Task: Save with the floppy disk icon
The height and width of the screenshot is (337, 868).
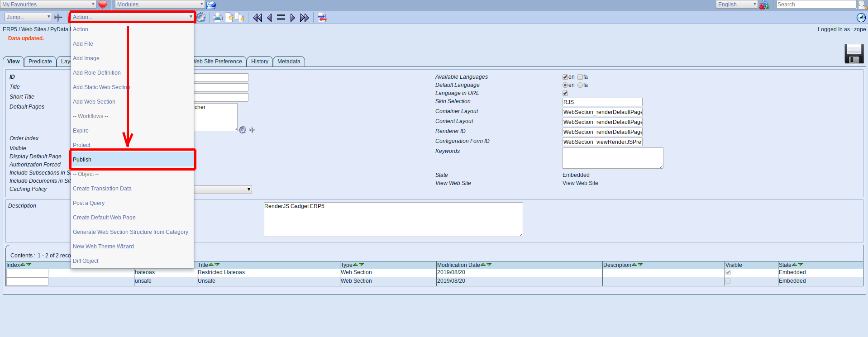Action: click(854, 53)
